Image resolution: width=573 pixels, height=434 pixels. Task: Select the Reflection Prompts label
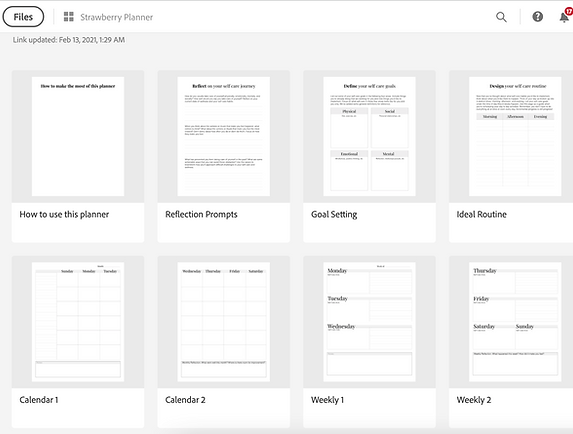point(201,214)
